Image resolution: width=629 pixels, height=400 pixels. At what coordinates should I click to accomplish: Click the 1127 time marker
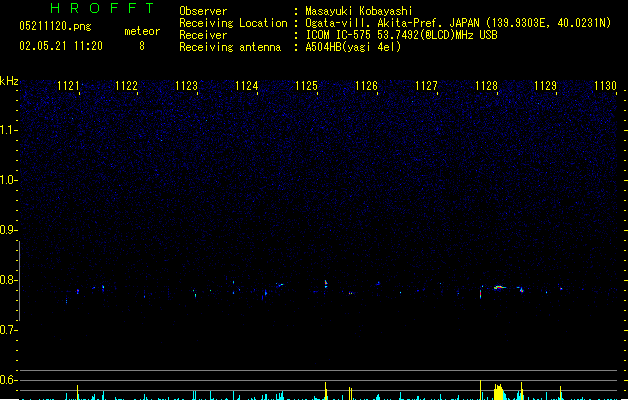click(426, 86)
